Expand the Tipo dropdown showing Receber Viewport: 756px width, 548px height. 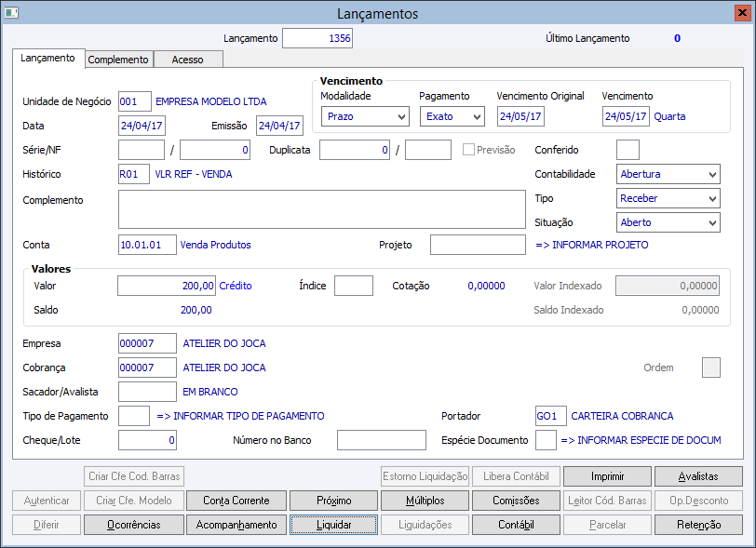(668, 198)
